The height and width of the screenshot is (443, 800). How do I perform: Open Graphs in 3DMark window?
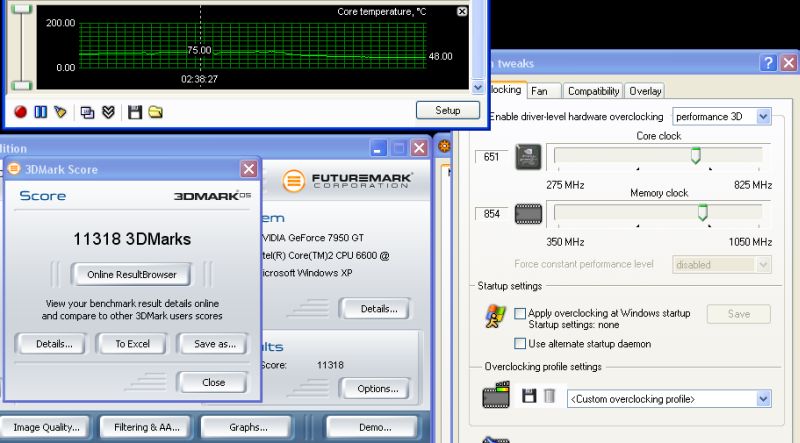click(247, 427)
